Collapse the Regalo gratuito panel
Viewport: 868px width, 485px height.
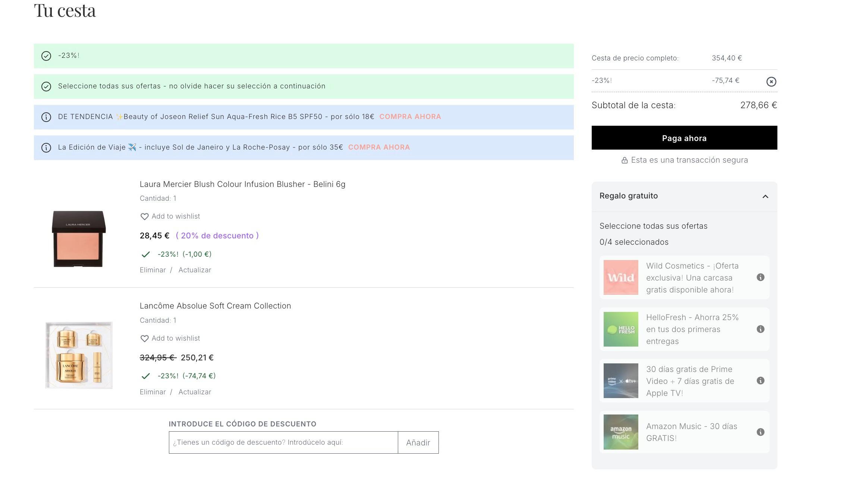coord(765,196)
